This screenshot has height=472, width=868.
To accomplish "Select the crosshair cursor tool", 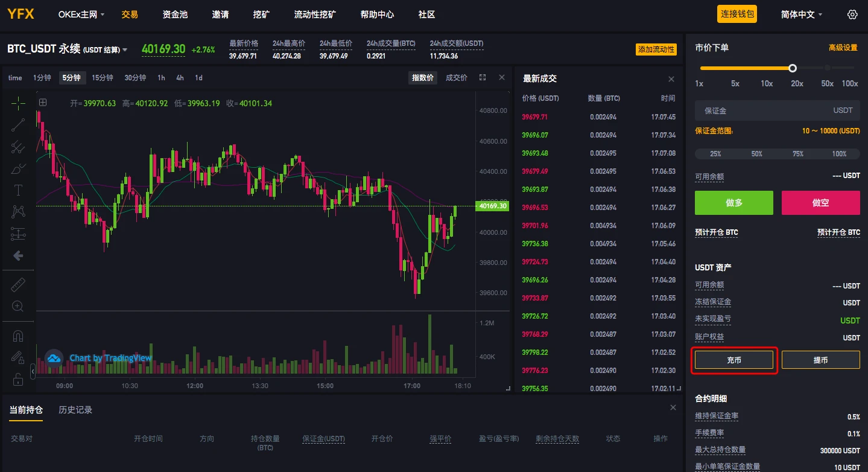I will click(18, 103).
